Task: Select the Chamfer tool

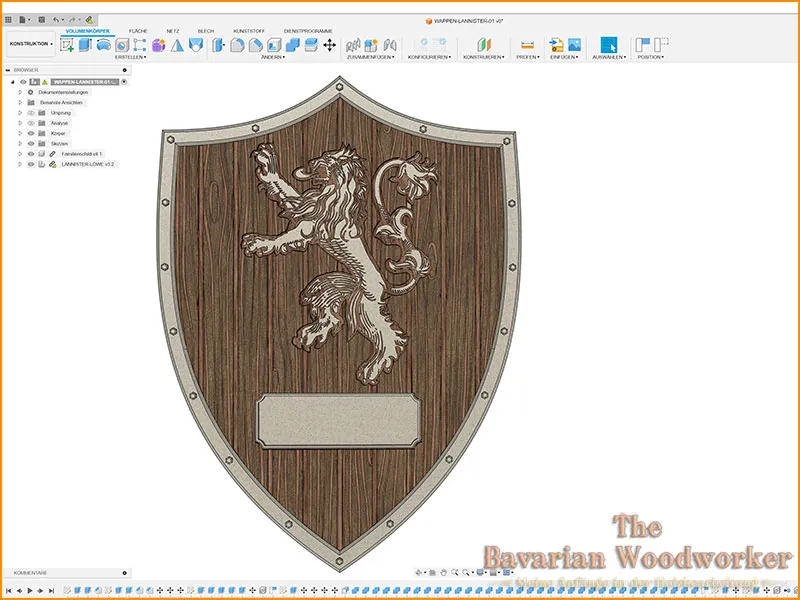Action: pyautogui.click(x=256, y=45)
